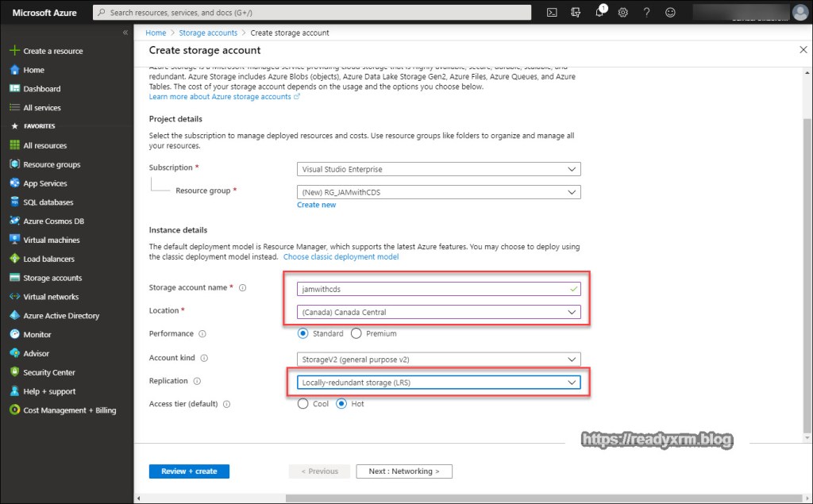Open the directory and subscription filter icon
Screen dimensions: 813x504
(x=576, y=12)
